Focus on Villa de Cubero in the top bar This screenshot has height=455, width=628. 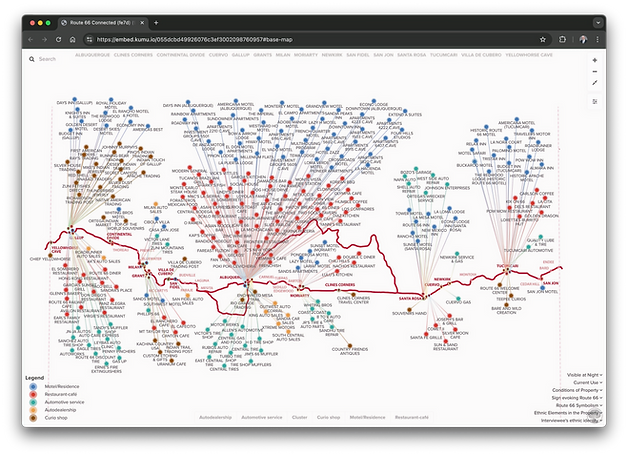481,55
